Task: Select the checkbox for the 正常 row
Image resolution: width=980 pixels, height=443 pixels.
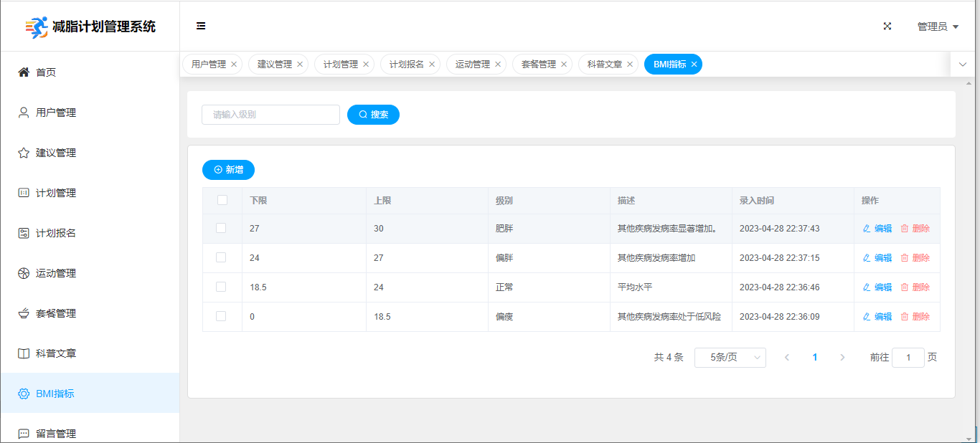Action: (x=221, y=287)
